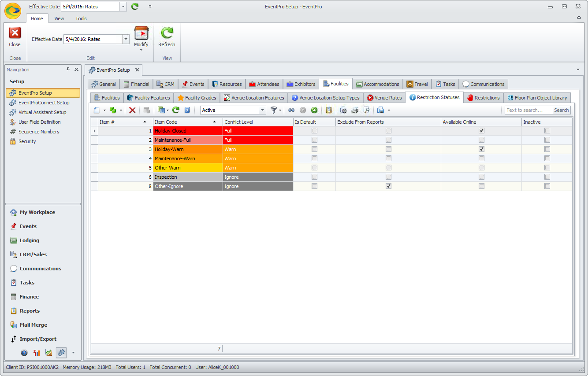Toggle Inactive for Maintenance-Full
Image resolution: width=588 pixels, height=376 pixels.
click(x=547, y=140)
